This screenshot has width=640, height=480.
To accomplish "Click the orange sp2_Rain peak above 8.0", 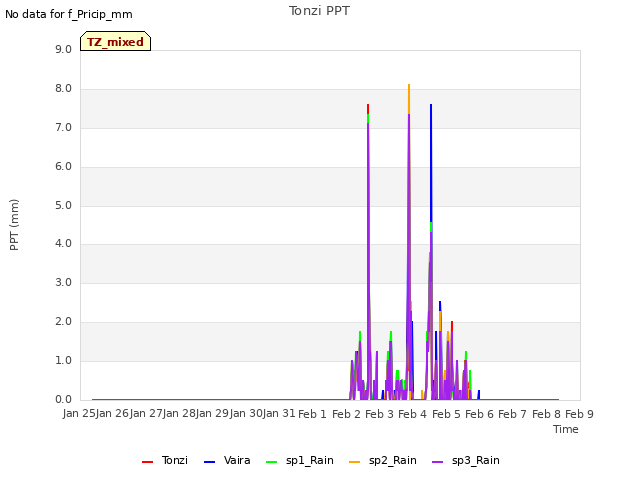I will [x=409, y=98].
